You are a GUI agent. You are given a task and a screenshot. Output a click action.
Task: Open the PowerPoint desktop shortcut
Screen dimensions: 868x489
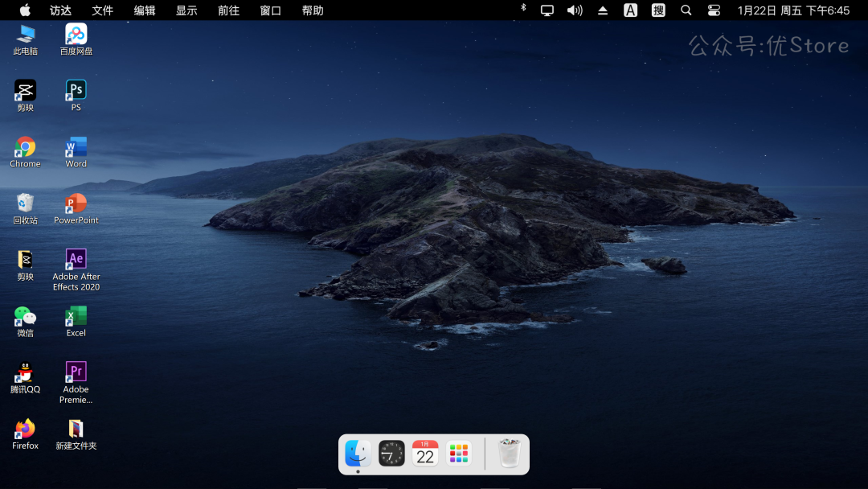point(76,208)
